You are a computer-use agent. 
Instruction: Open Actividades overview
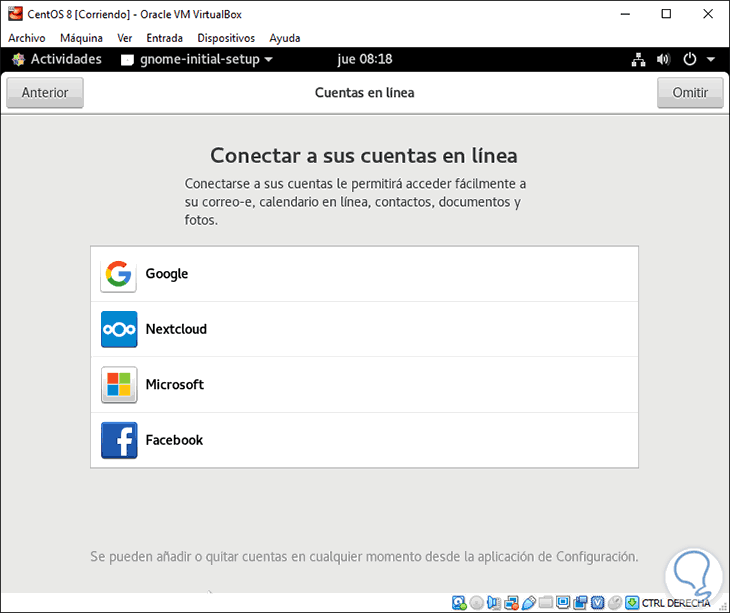[66, 59]
